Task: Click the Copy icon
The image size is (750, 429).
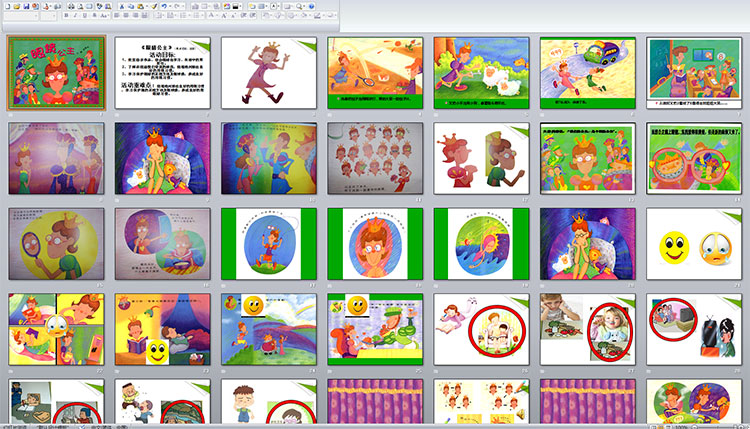Action: pos(131,6)
